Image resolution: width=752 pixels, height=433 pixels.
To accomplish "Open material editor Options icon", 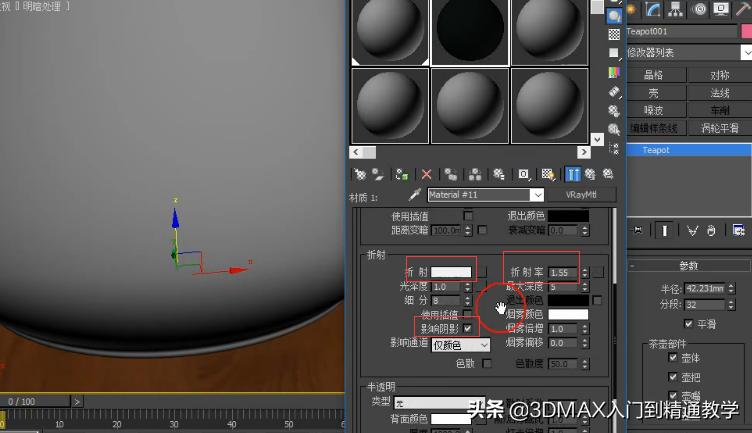I will pyautogui.click(x=614, y=111).
